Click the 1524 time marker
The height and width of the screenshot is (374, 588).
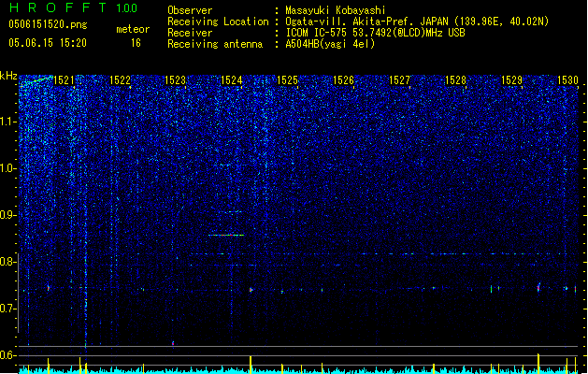pyautogui.click(x=232, y=80)
